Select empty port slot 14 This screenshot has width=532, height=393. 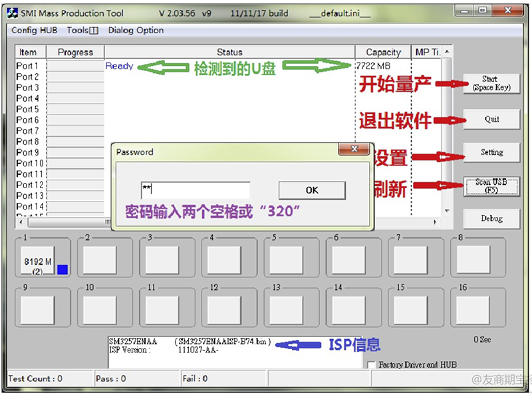click(348, 310)
